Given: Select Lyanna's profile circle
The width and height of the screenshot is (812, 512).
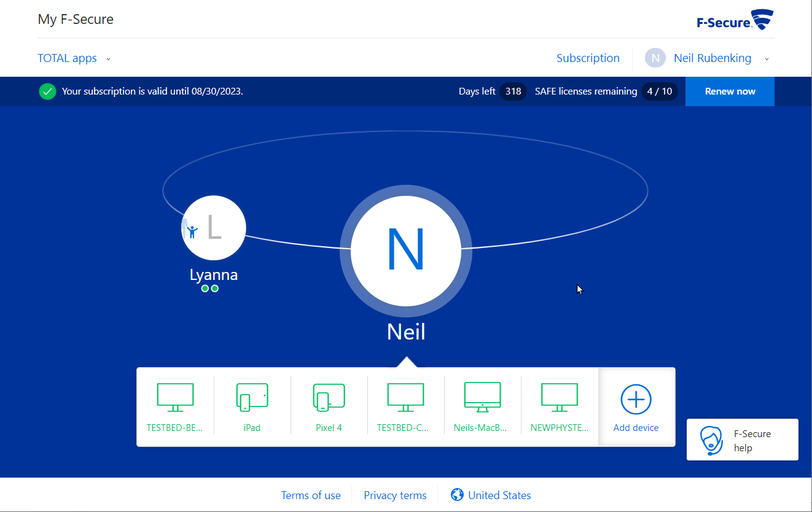Looking at the screenshot, I should (214, 228).
